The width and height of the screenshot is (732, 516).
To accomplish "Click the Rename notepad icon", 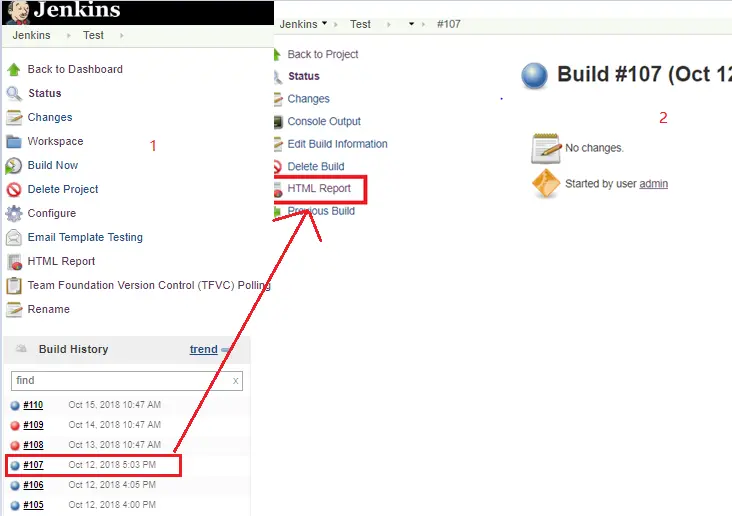I will (x=14, y=310).
